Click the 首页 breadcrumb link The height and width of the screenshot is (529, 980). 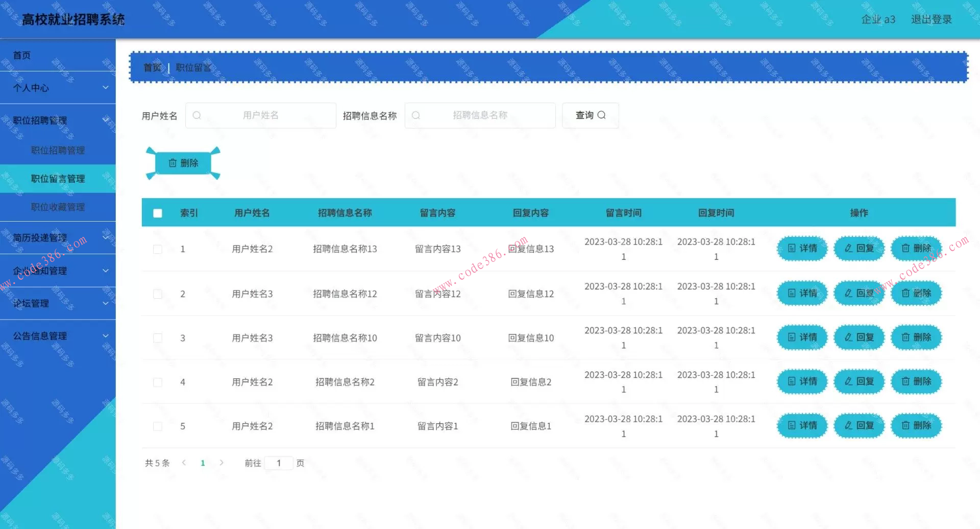click(152, 67)
